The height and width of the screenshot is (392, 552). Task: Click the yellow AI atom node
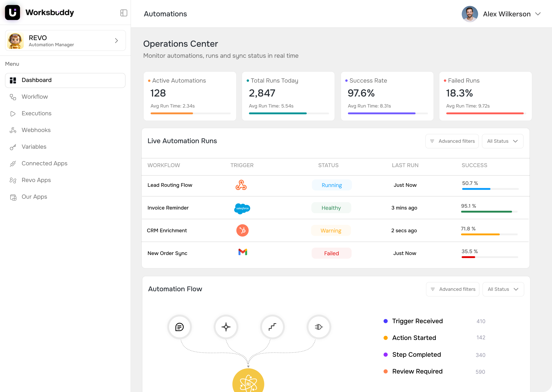tap(248, 380)
